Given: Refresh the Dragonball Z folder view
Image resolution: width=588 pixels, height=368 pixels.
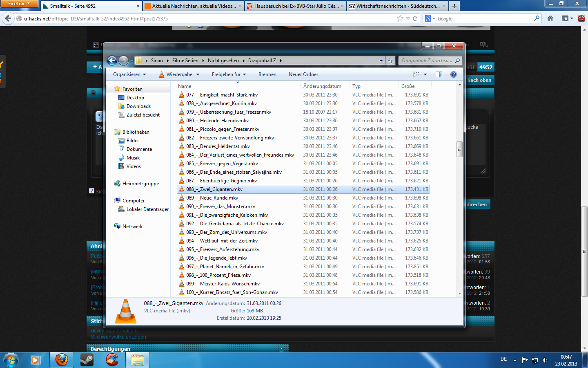Looking at the screenshot, I should tap(390, 61).
